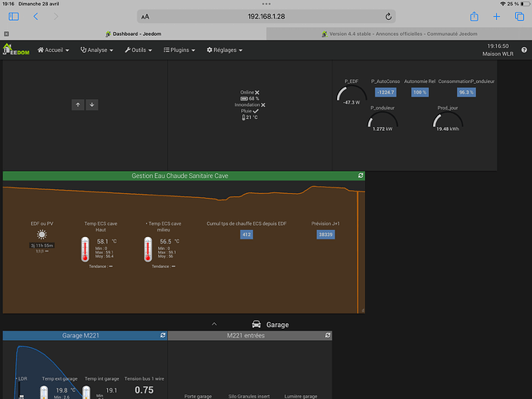
Task: Switch to the Dashboard - Jeedom tab
Action: click(133, 34)
